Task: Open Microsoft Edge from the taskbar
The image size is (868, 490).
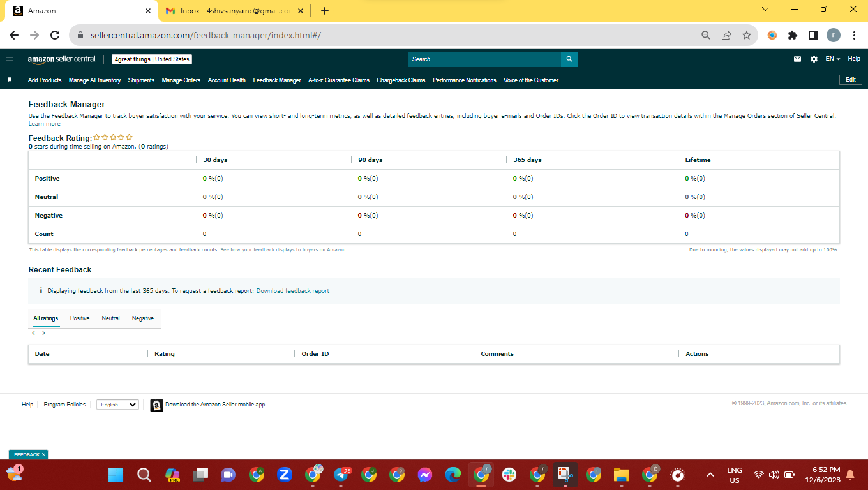Action: 453,475
